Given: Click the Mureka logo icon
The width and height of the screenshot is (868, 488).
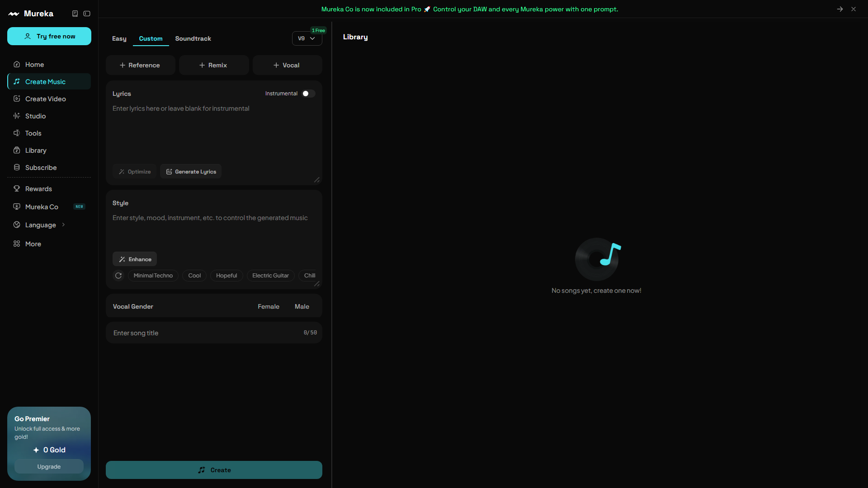Looking at the screenshot, I should (14, 14).
